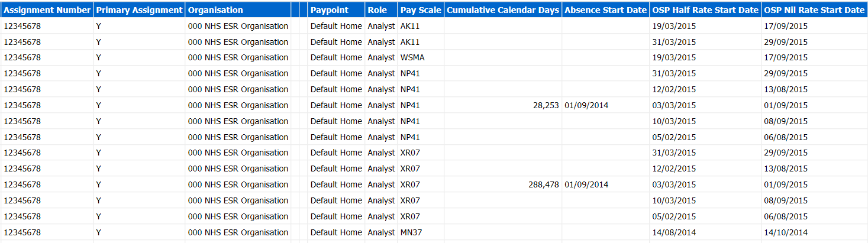Click the Absence Start Date header
This screenshot has height=243, width=868.
tap(605, 10)
